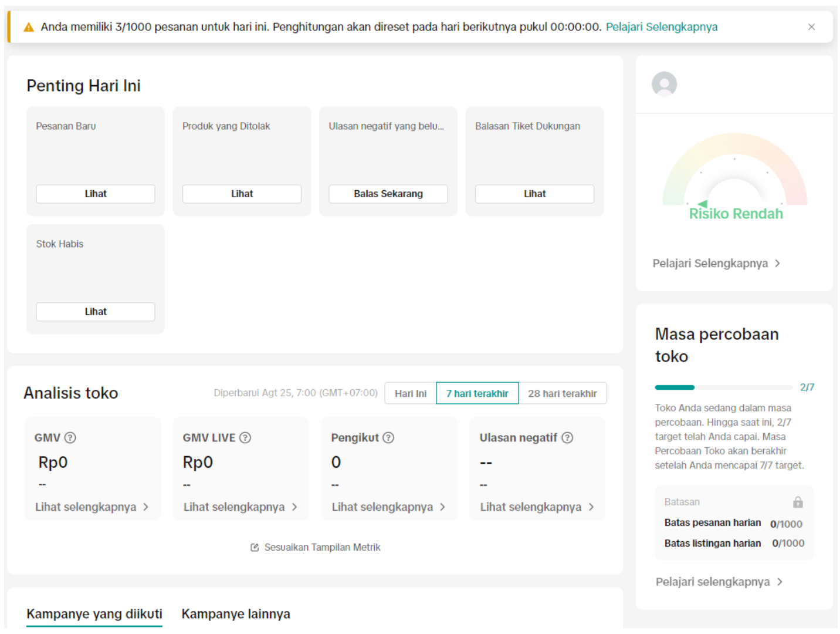Image resolution: width=840 pixels, height=634 pixels.
Task: Select the Hari Ini time filter
Action: coord(410,393)
